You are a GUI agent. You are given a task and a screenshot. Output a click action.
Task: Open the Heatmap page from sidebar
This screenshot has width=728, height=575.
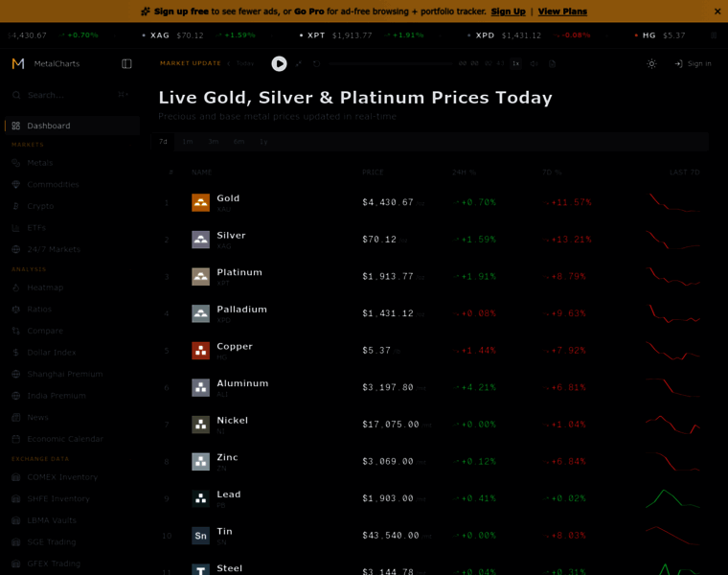point(44,287)
